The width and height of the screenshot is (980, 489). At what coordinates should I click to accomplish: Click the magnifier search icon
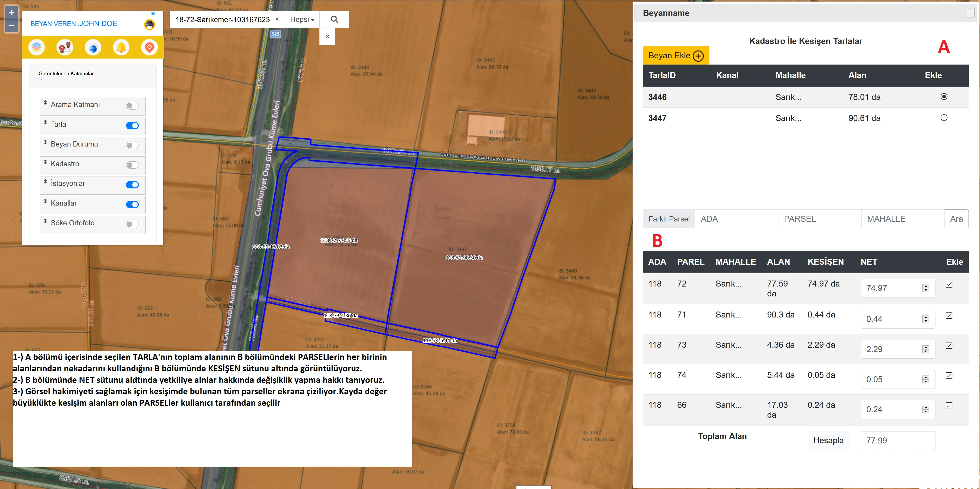tap(334, 20)
